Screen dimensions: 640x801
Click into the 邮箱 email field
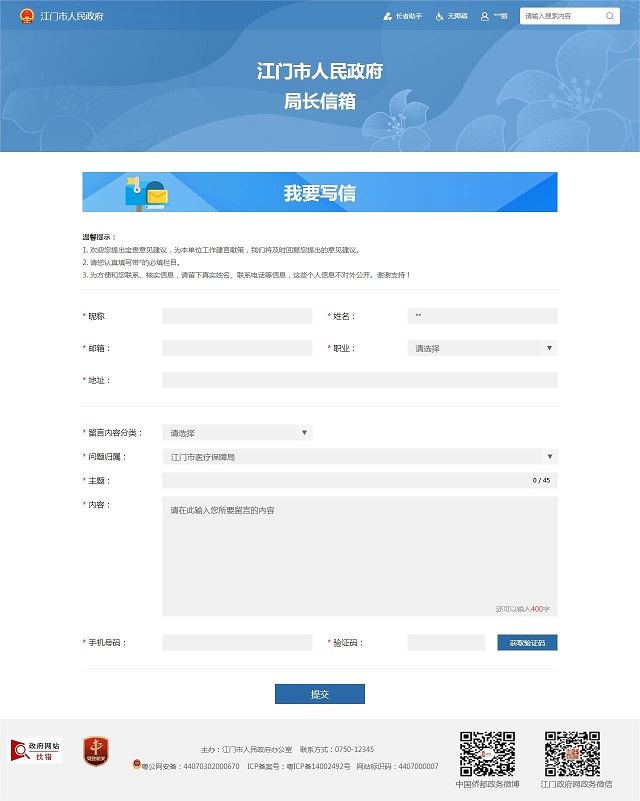tap(237, 348)
